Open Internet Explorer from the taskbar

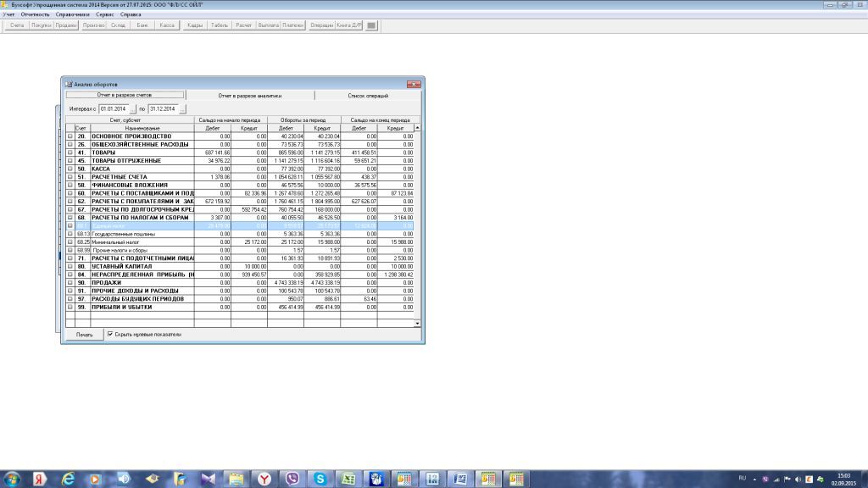(68, 479)
